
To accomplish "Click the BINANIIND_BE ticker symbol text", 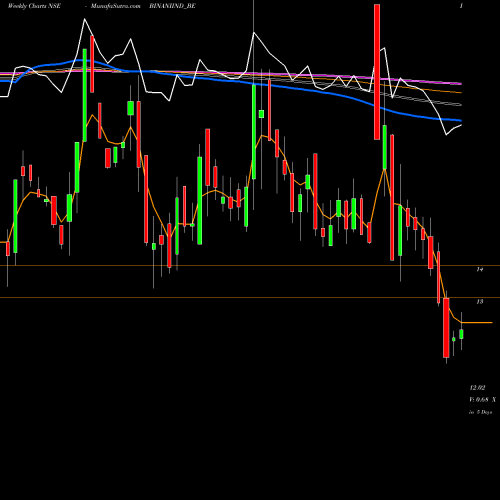I will 172,6.
